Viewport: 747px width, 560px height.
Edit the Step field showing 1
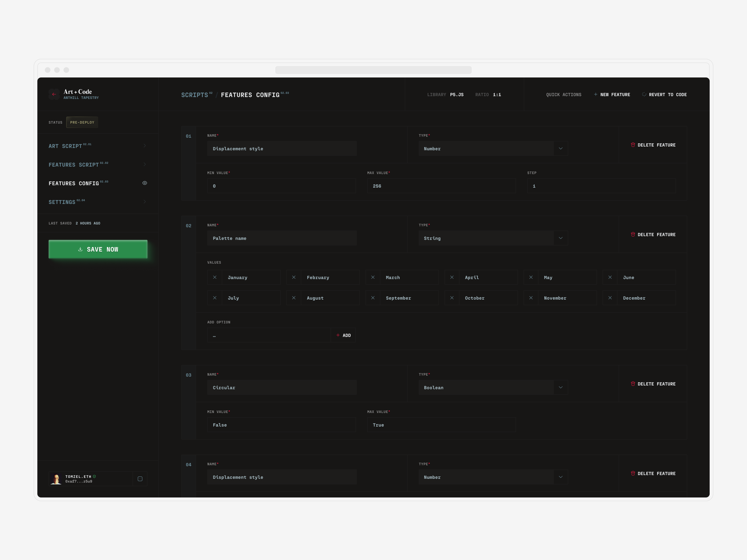(x=601, y=186)
